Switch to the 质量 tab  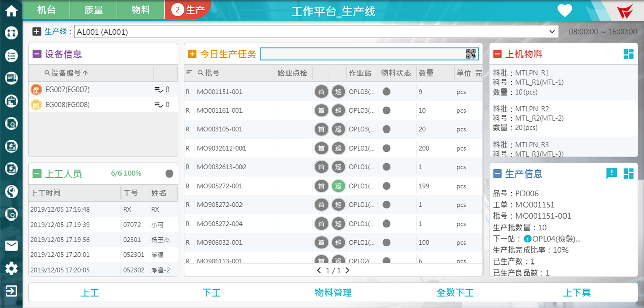click(x=93, y=10)
